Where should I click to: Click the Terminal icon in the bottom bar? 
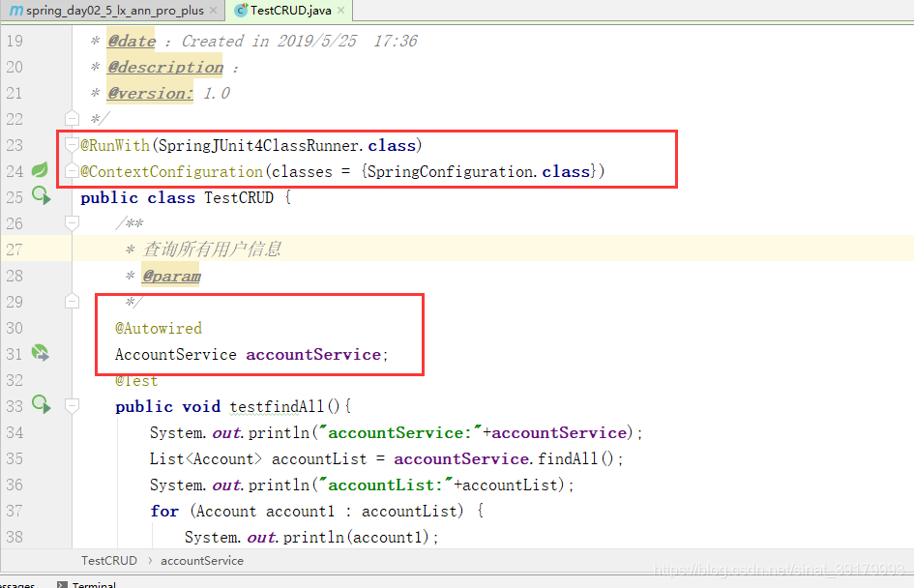point(62,584)
